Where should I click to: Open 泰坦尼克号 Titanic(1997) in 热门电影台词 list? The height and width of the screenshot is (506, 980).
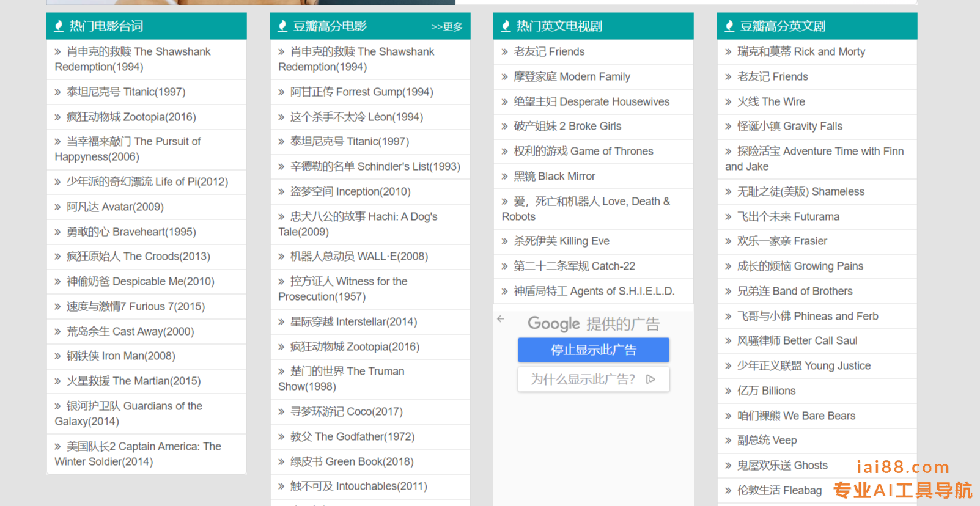click(126, 92)
